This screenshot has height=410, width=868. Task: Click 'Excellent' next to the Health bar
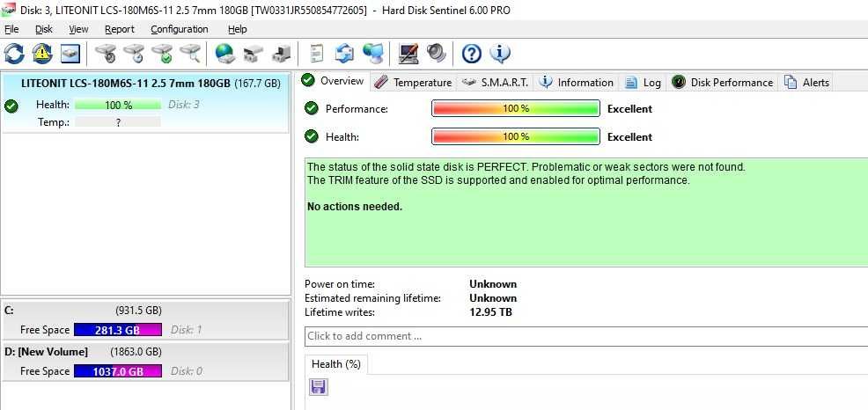630,136
